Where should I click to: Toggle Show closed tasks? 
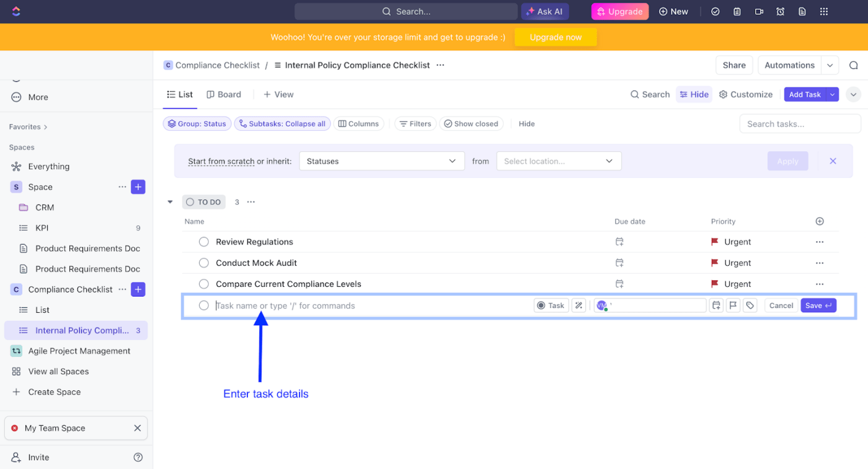click(x=471, y=124)
